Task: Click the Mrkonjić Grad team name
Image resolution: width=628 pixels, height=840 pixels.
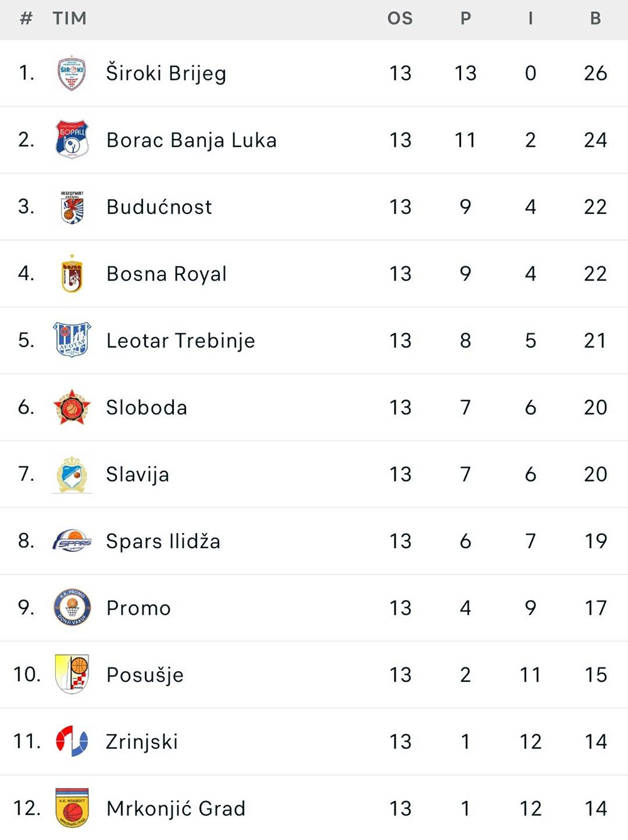Action: (176, 809)
